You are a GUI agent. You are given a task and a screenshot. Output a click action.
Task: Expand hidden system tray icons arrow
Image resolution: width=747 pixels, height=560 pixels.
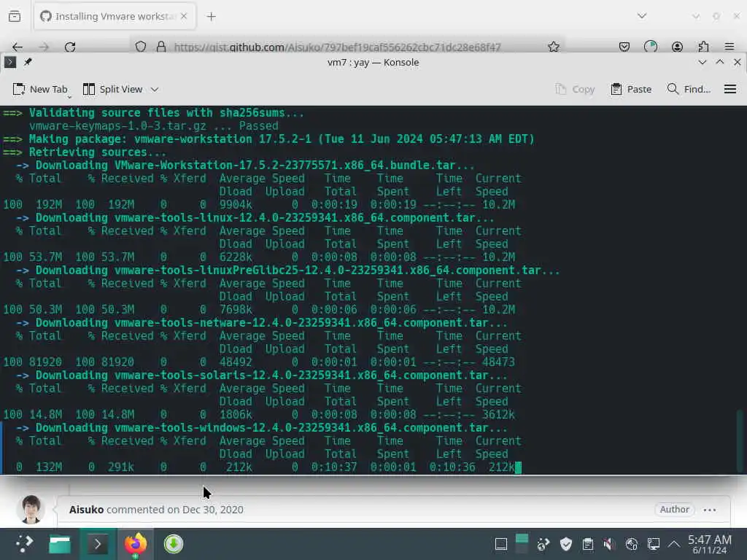pyautogui.click(x=673, y=544)
